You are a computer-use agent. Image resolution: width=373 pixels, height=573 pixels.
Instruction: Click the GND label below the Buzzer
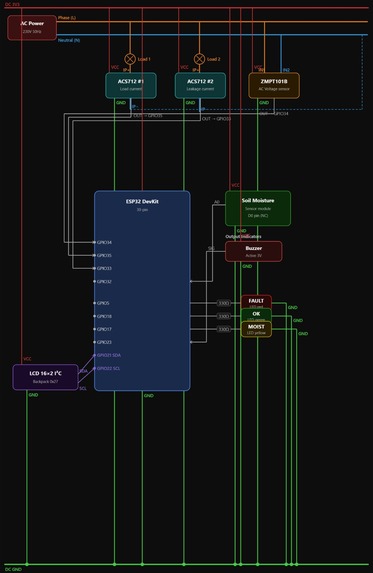tap(247, 266)
